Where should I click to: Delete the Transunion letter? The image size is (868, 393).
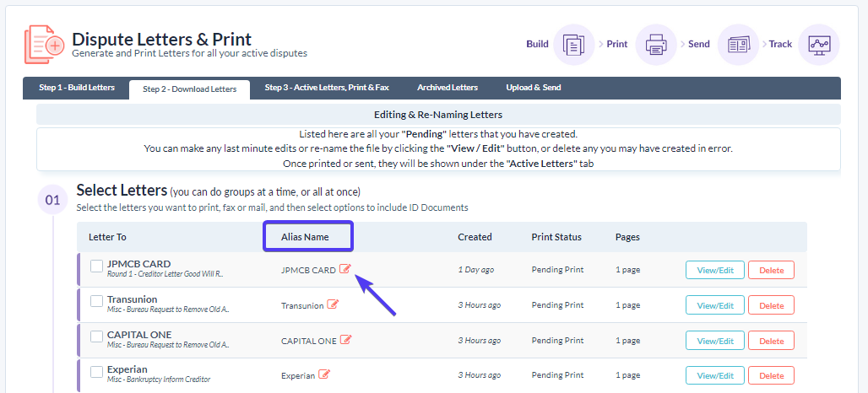[x=771, y=305]
